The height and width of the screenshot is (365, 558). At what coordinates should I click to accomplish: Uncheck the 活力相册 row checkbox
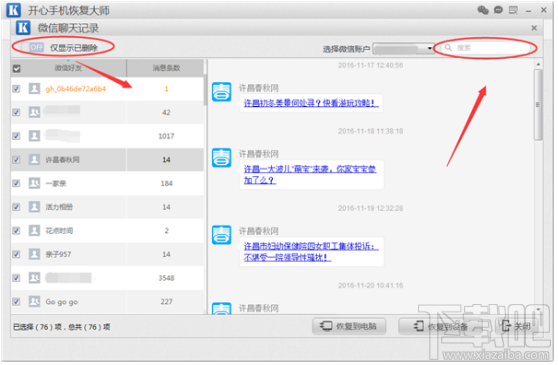tap(16, 207)
